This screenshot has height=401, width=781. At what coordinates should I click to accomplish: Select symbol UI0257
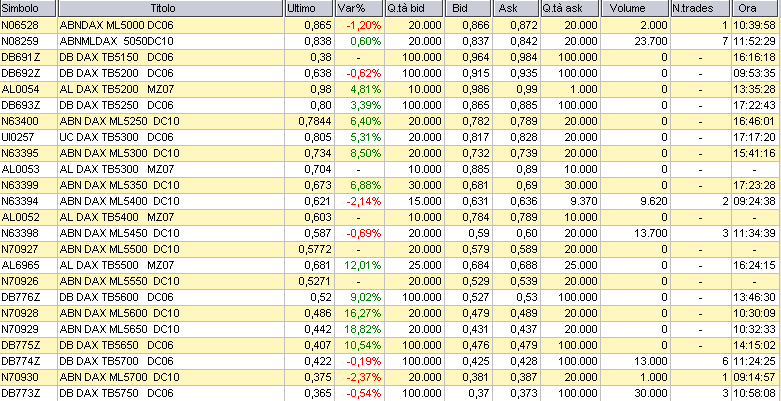(19, 137)
